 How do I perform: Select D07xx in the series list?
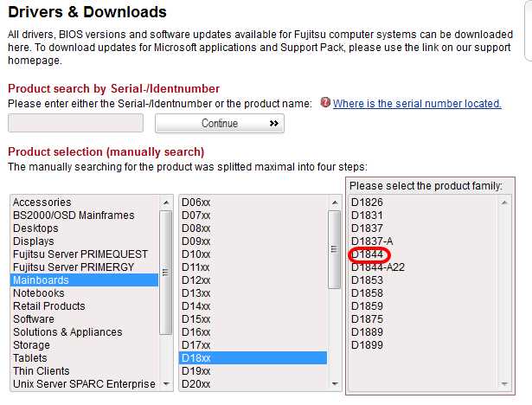(253, 215)
